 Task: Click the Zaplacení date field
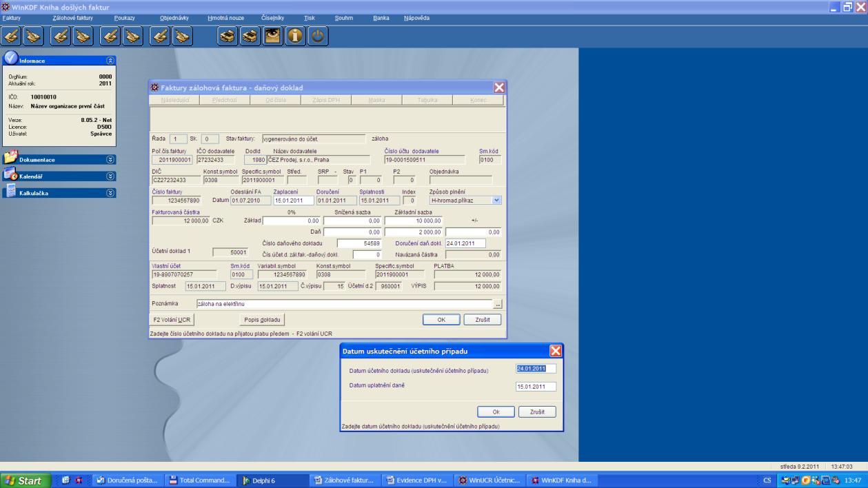point(292,200)
